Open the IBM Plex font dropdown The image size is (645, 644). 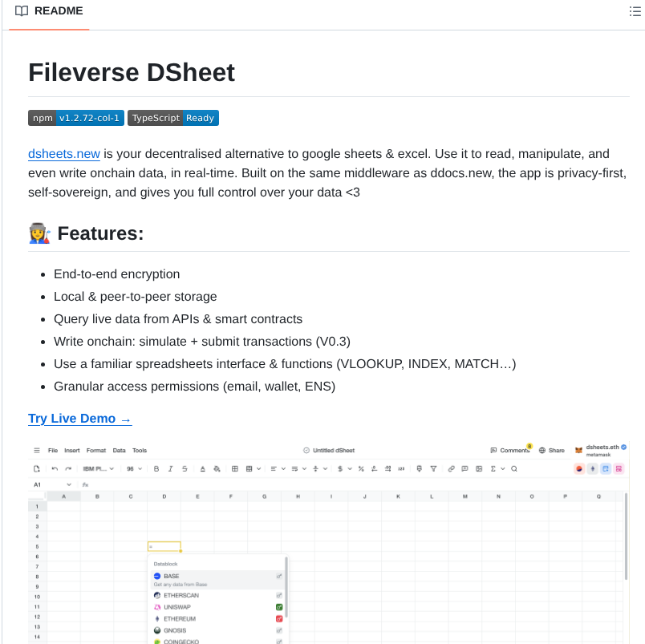click(x=98, y=468)
